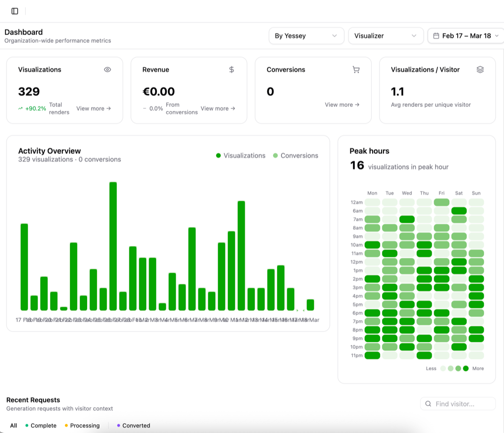
Task: Open View more on Visualizations card
Action: [x=94, y=109]
